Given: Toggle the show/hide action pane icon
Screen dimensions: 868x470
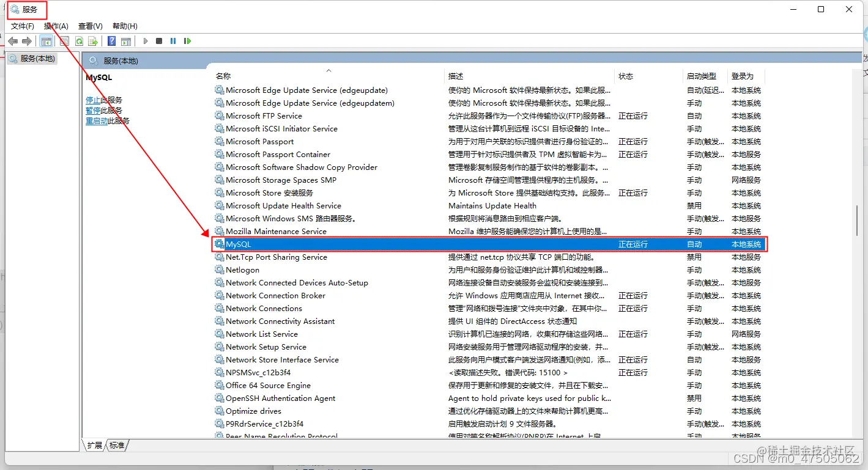Looking at the screenshot, I should pos(126,41).
